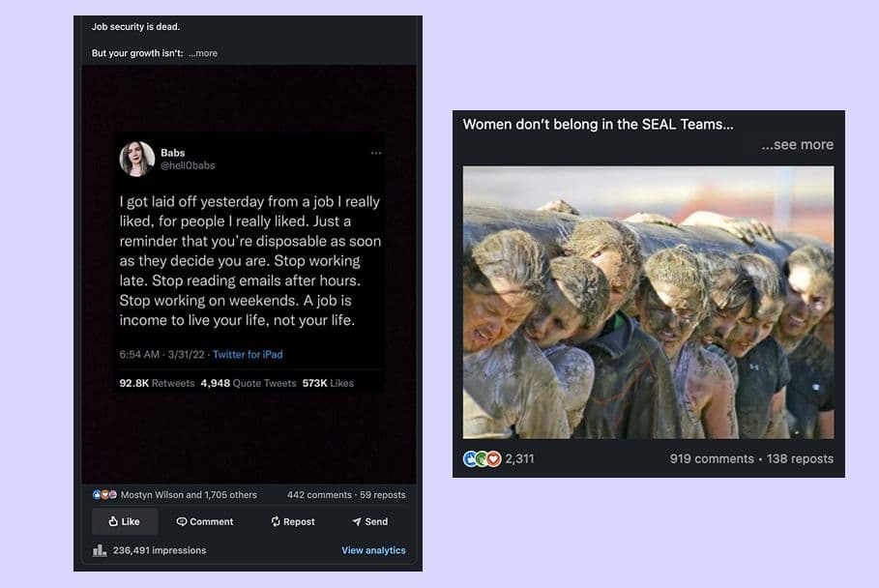Open the View analytics link
Screen dimensions: 879x588
[373, 550]
